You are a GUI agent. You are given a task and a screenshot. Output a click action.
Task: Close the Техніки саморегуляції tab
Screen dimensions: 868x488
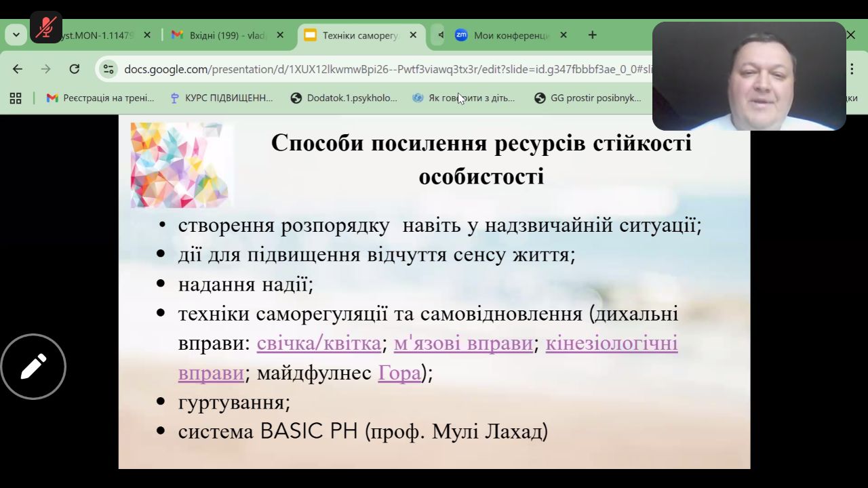coord(413,35)
